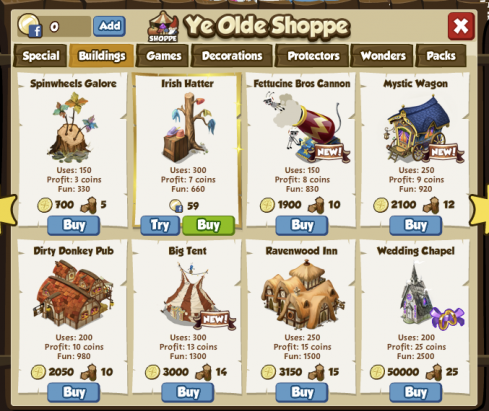Try the Irish Hatter building
The height and width of the screenshot is (411, 489).
tap(160, 225)
